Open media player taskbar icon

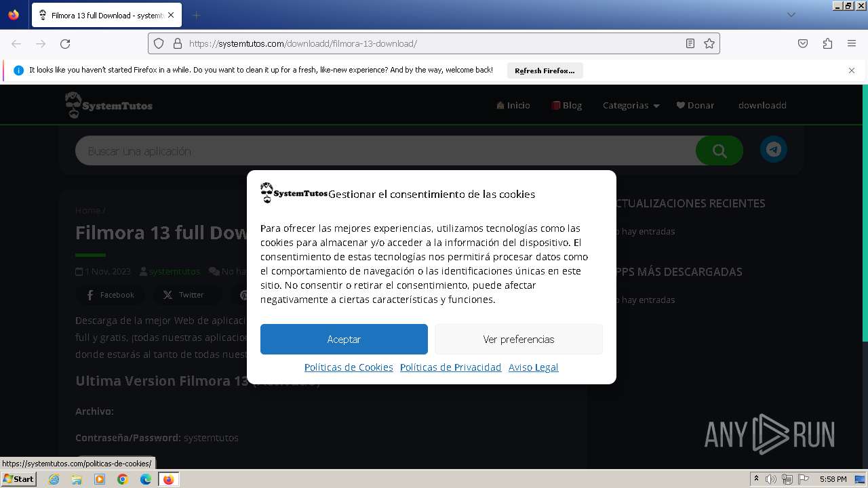[100, 479]
